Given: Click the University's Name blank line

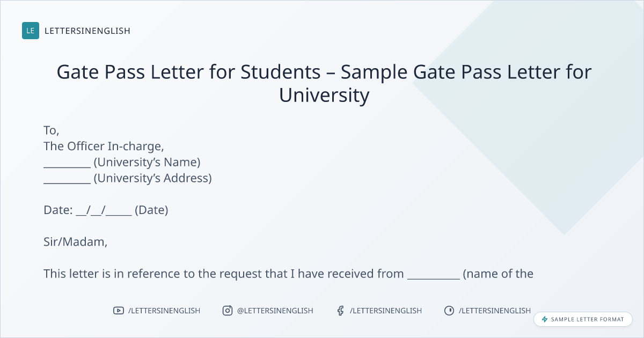Looking at the screenshot, I should click(x=67, y=166).
